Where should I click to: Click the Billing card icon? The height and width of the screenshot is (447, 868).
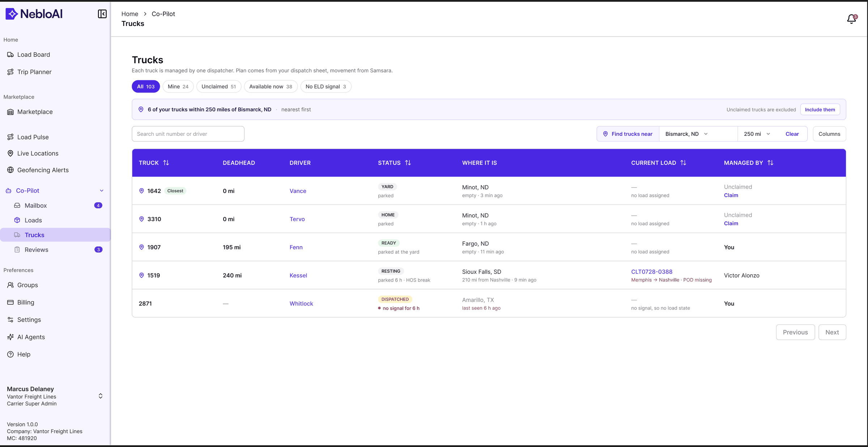10,302
